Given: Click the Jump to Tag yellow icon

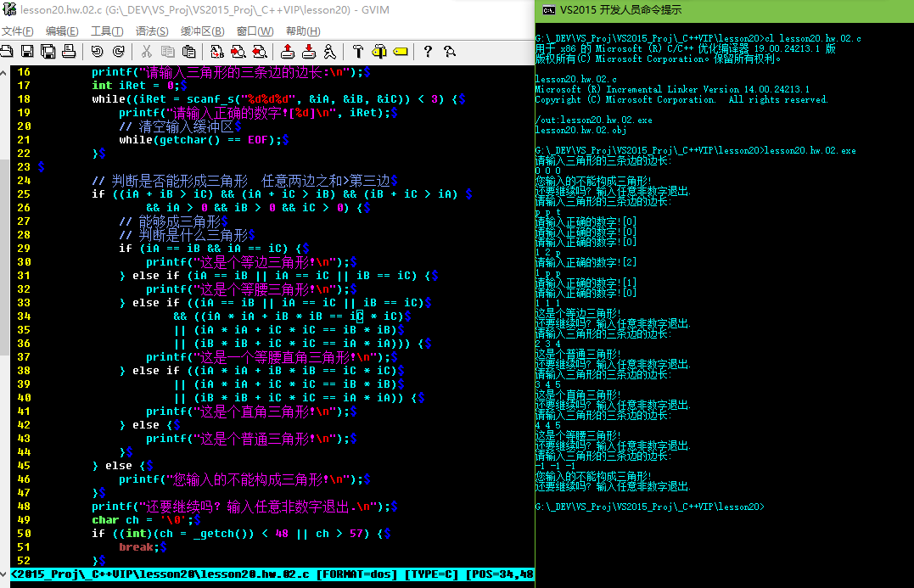Looking at the screenshot, I should [400, 52].
